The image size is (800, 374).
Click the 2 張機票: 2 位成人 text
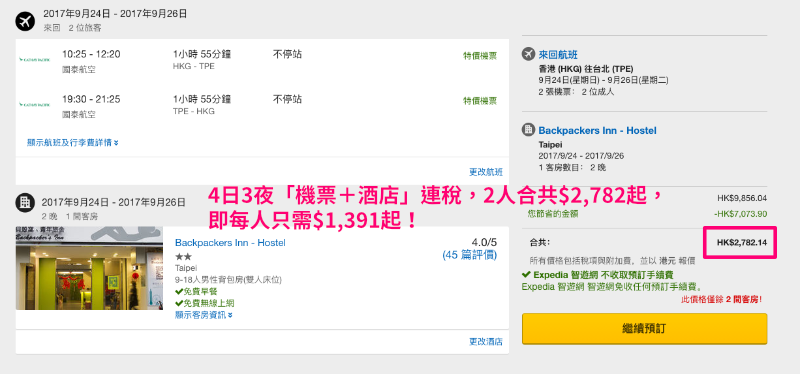tap(576, 92)
